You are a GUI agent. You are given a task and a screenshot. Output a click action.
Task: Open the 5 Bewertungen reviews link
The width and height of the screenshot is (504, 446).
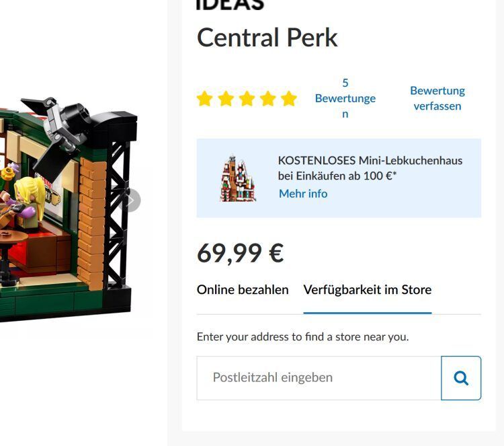tap(345, 98)
